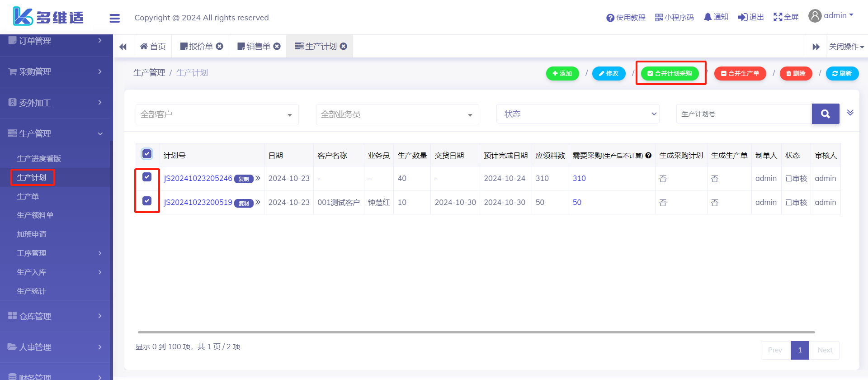Click the help question mark beside 需要采购
This screenshot has height=380, width=868.
[648, 156]
